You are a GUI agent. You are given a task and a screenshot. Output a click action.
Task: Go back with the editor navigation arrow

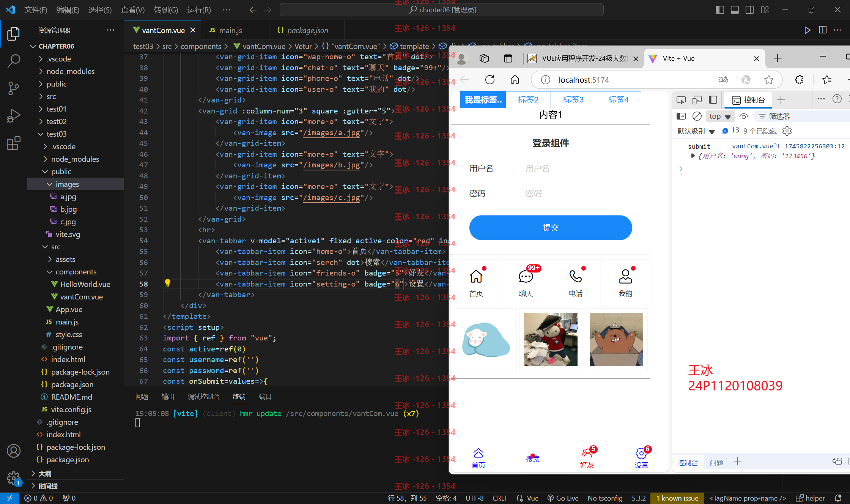click(x=253, y=10)
